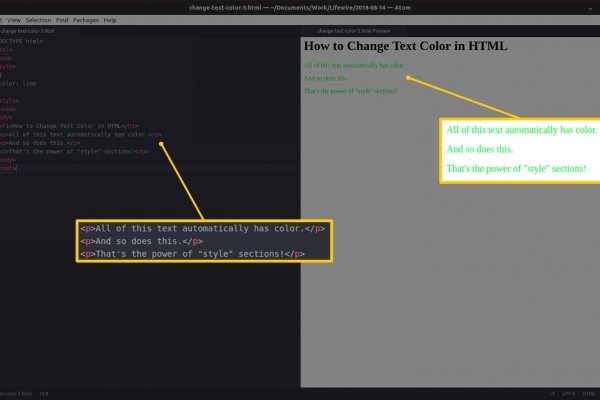The image size is (600, 400).
Task: Open the UTF-8 encoding selector in status bar
Action: [x=568, y=393]
